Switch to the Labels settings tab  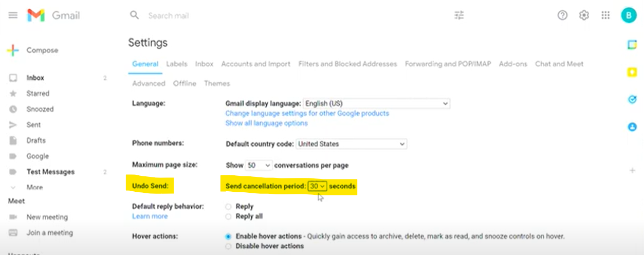[176, 64]
